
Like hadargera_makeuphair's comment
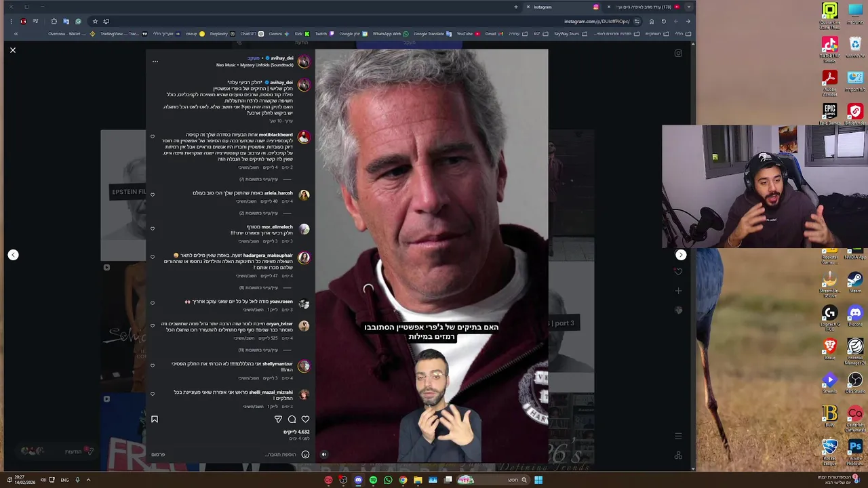click(x=153, y=257)
